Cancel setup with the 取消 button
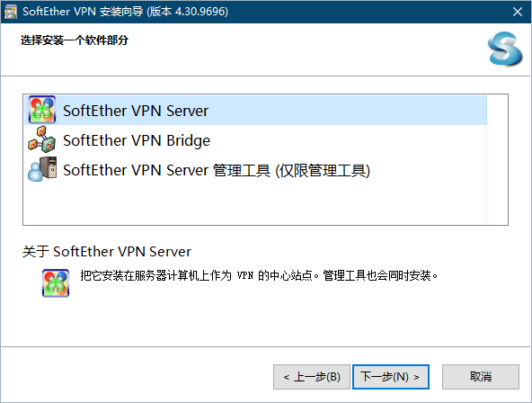Image resolution: width=532 pixels, height=403 pixels. click(x=481, y=377)
